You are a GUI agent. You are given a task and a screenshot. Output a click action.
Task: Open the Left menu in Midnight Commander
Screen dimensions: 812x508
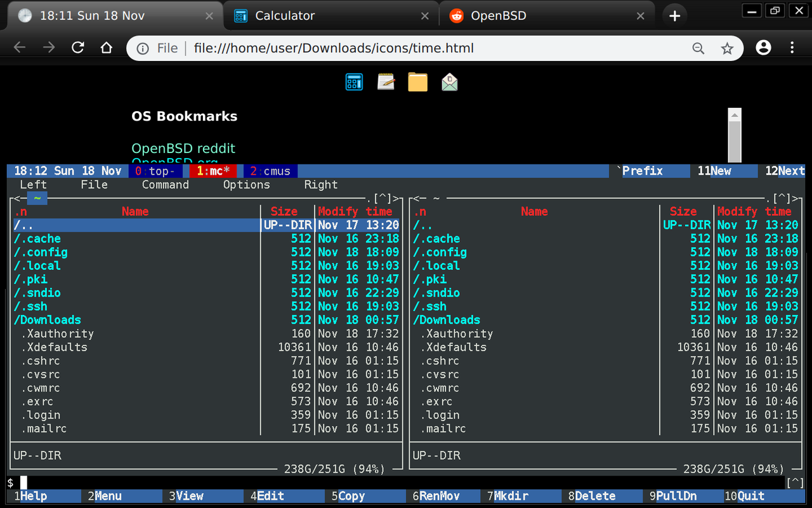pyautogui.click(x=32, y=184)
